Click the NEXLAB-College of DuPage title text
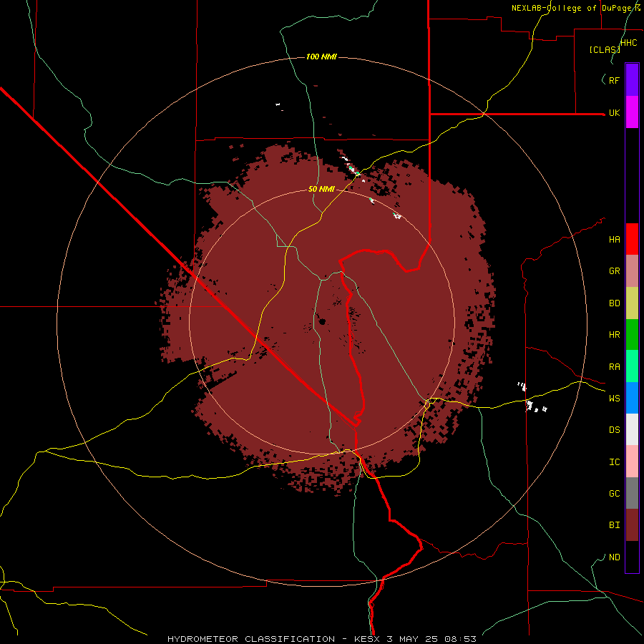 pyautogui.click(x=573, y=8)
